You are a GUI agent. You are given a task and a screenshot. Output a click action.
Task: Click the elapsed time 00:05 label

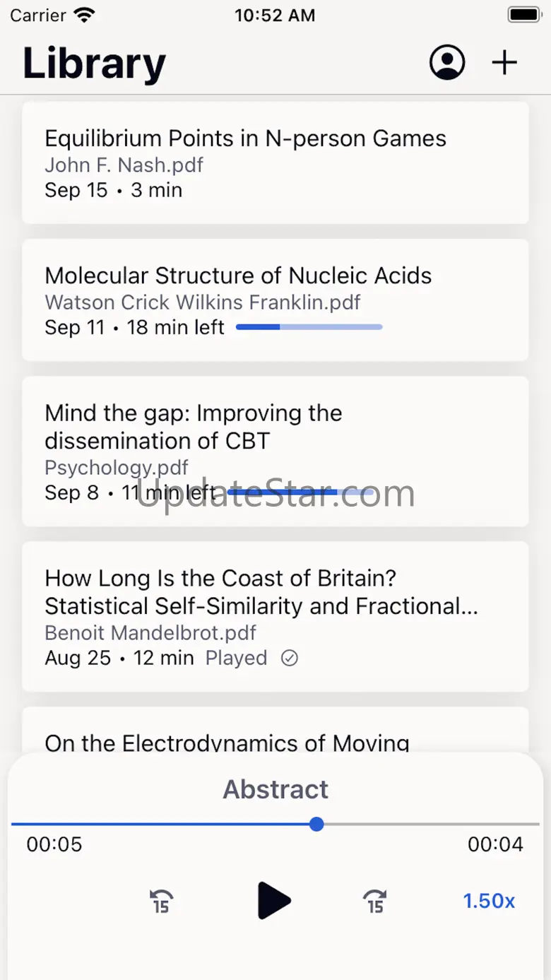54,844
